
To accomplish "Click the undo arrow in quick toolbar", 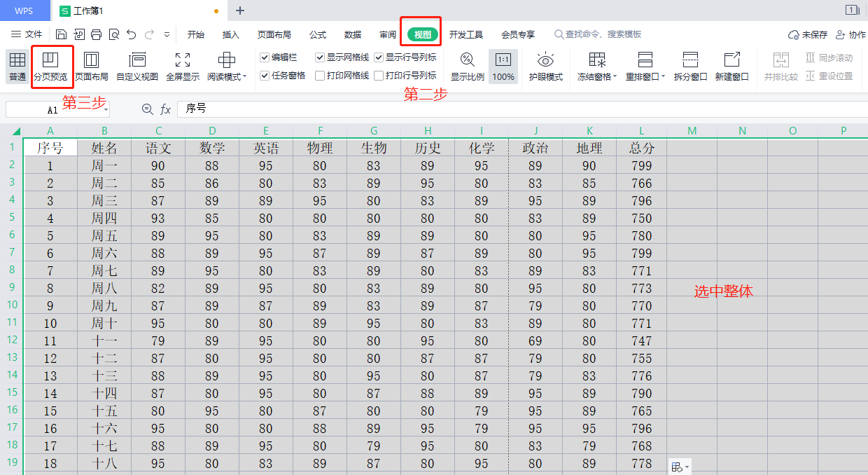I will 131,34.
